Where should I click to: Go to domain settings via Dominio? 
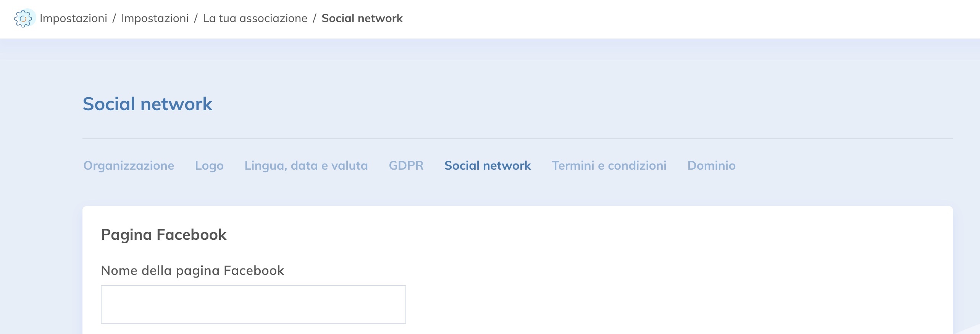(x=711, y=165)
